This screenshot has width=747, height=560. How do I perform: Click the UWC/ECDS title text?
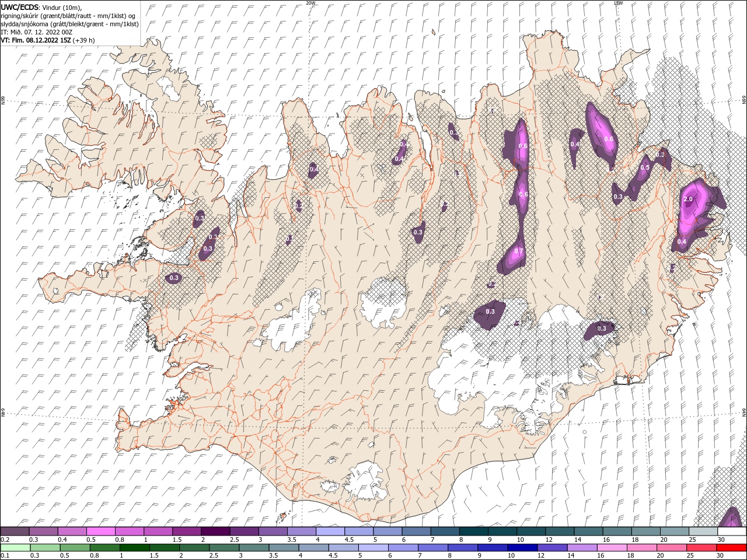[20, 7]
